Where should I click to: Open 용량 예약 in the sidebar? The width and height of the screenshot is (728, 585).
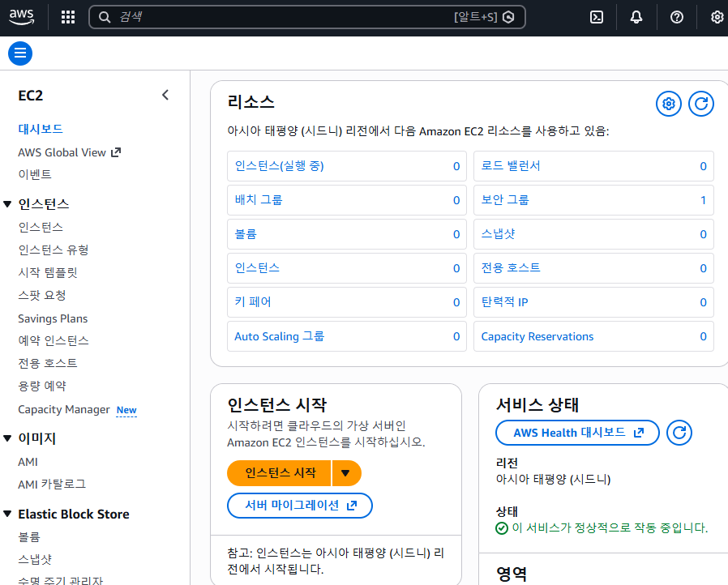42,386
